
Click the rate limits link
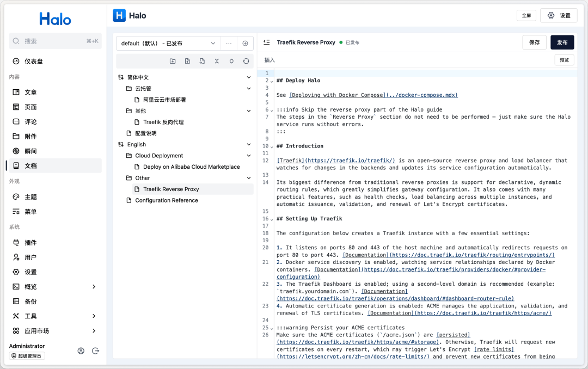point(494,349)
